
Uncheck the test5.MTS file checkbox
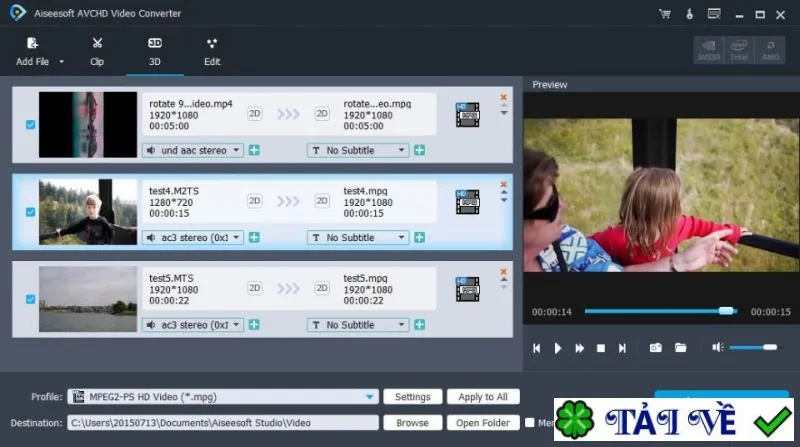(x=31, y=299)
